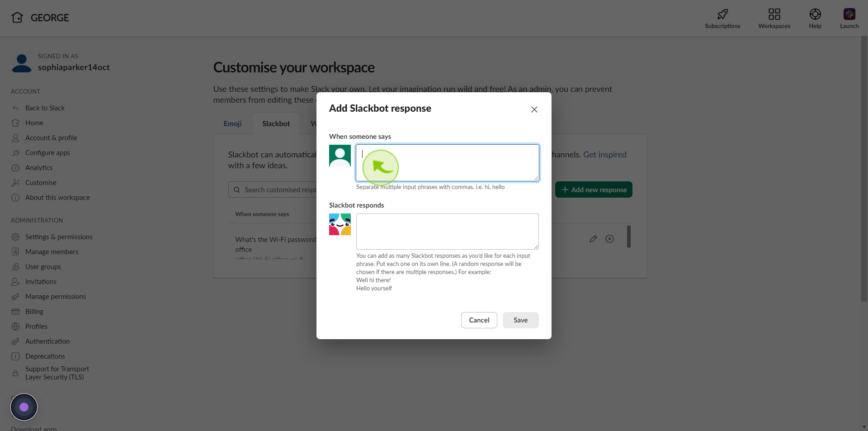Click the Back to Slack arrow icon
Viewport: 868px width, 431px height.
(15, 108)
